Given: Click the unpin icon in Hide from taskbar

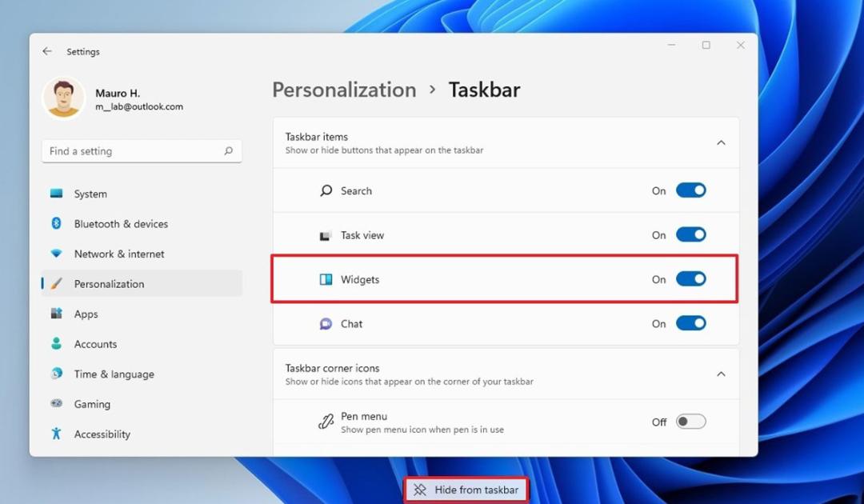Looking at the screenshot, I should click(x=420, y=490).
